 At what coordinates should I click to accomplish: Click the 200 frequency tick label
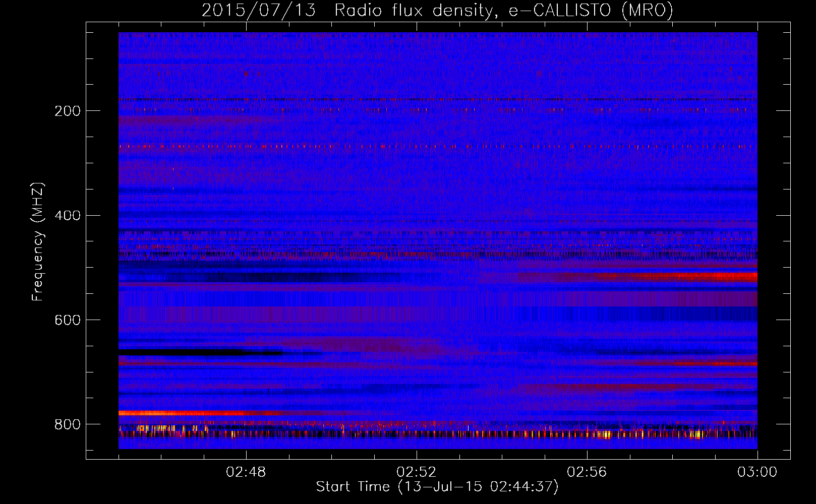(68, 111)
